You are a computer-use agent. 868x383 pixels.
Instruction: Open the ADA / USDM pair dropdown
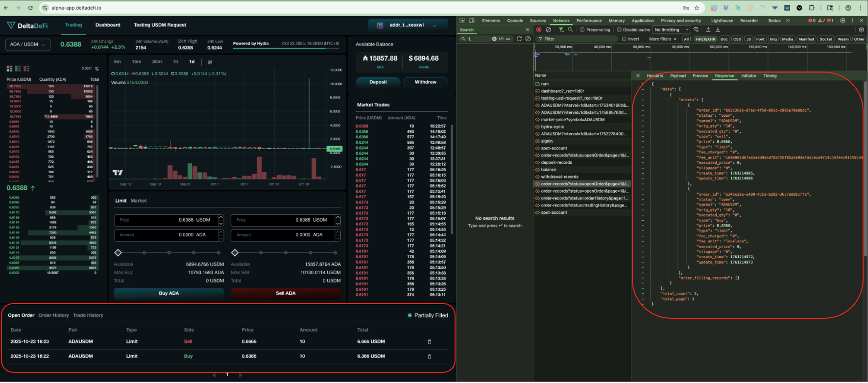(28, 45)
